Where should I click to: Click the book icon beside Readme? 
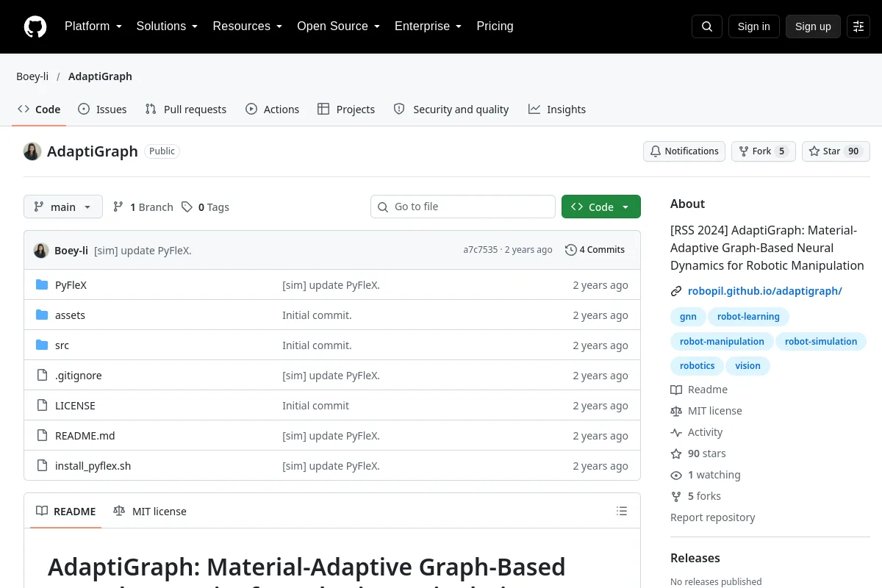pos(676,390)
